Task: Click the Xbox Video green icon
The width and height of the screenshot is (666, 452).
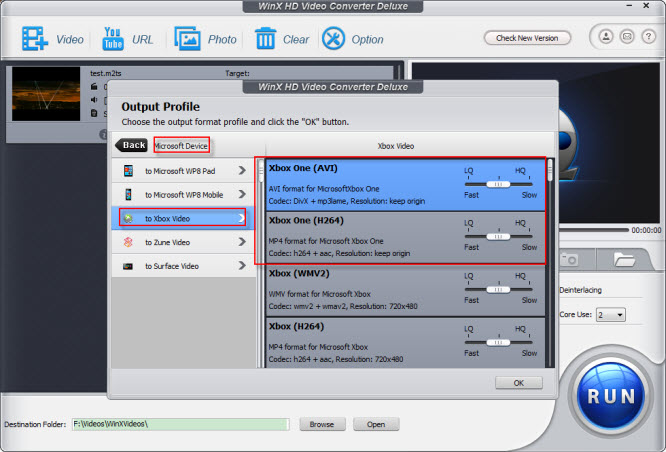Action: (128, 218)
